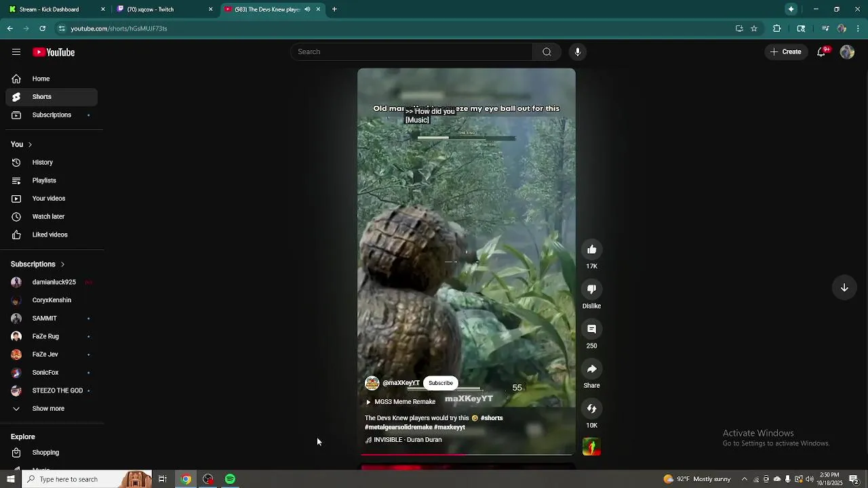Viewport: 868px width, 488px height.
Task: Toggle system volume speaker in tray
Action: pyautogui.click(x=809, y=479)
